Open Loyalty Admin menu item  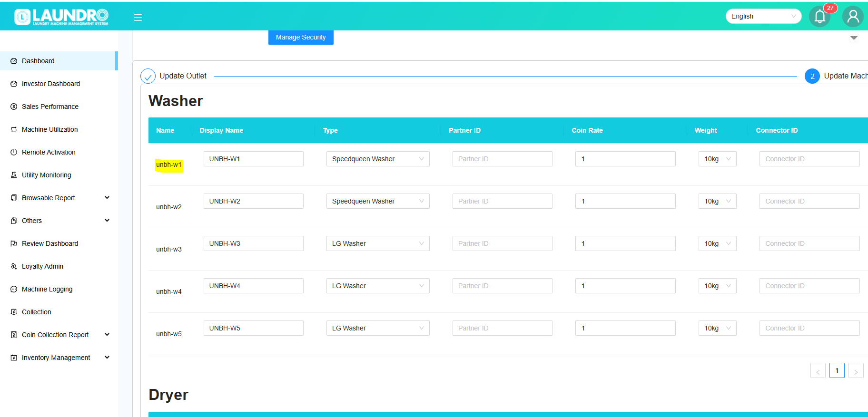(59, 266)
